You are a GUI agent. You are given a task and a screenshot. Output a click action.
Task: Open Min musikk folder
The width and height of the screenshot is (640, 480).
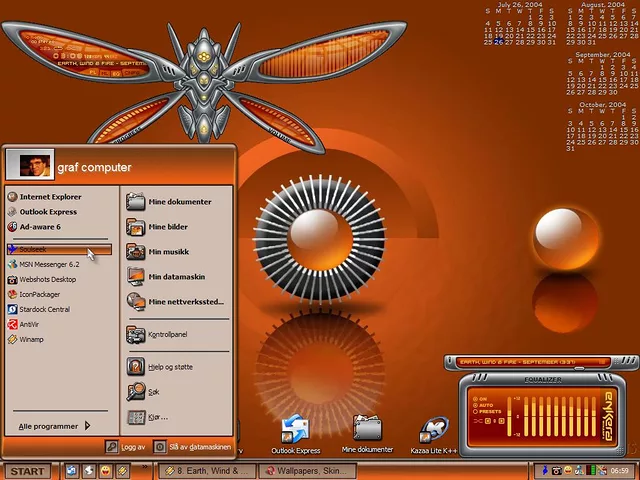coord(158,252)
